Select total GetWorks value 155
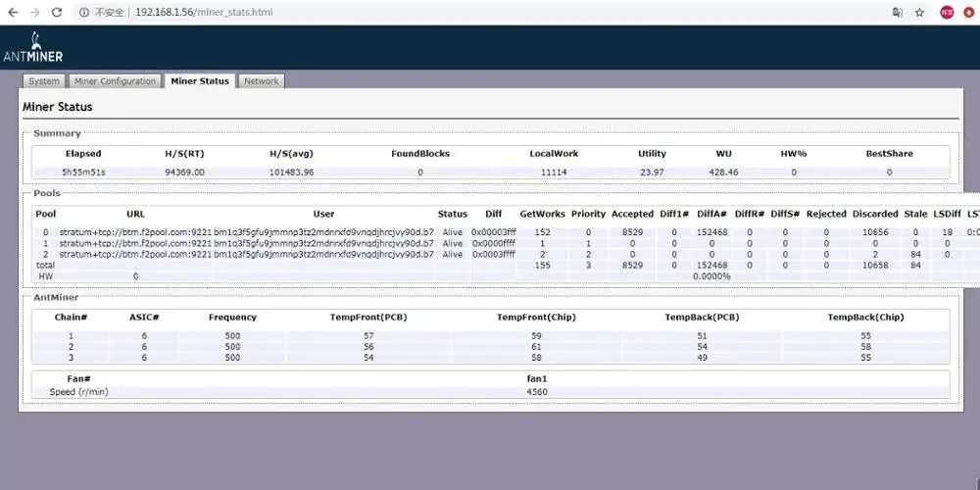Image resolution: width=980 pixels, height=490 pixels. 543,266
